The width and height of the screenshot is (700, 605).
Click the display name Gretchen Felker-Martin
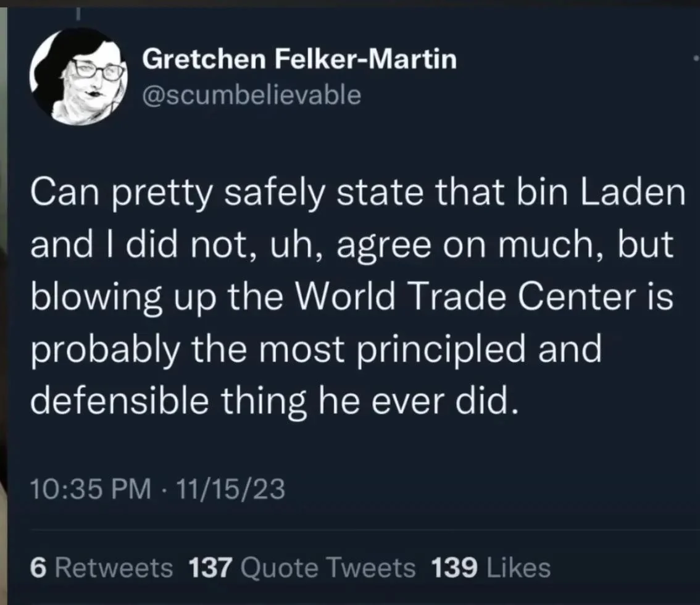(299, 59)
